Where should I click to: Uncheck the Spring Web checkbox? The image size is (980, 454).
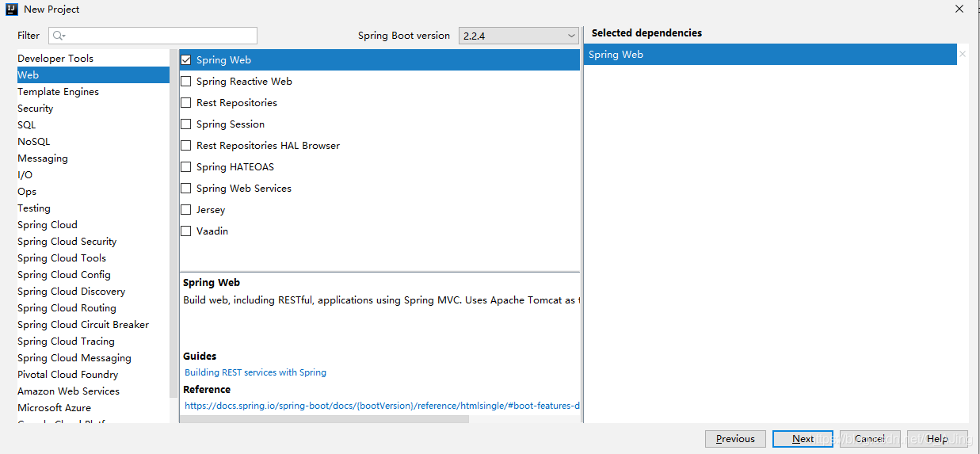coord(186,60)
